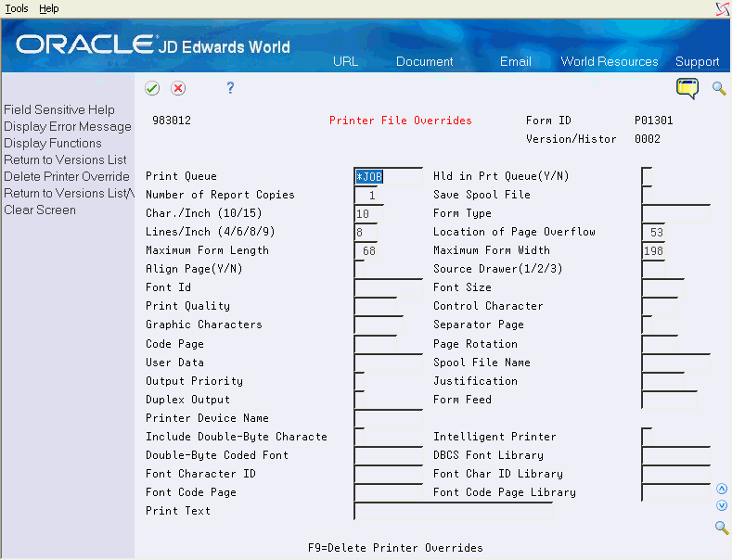Choose Delete Printer Override

[67, 176]
